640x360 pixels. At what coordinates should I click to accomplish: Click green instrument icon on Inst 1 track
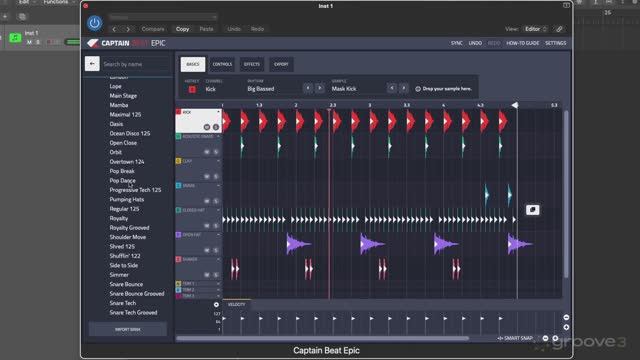tap(15, 38)
